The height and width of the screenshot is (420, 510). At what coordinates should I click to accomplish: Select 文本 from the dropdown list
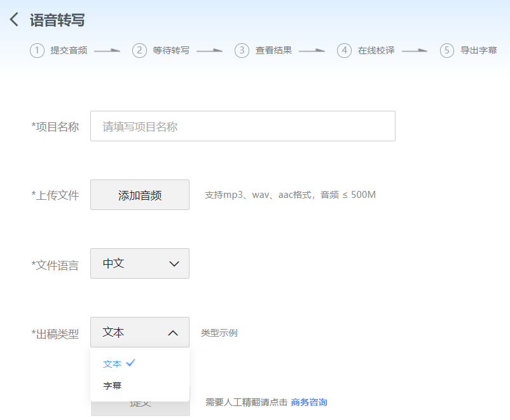[x=113, y=364]
